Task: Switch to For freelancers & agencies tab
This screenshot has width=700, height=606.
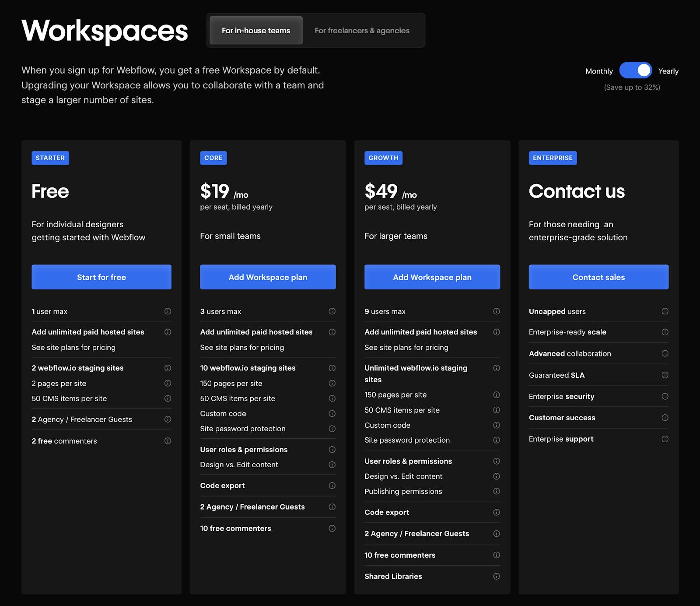Action: [362, 31]
